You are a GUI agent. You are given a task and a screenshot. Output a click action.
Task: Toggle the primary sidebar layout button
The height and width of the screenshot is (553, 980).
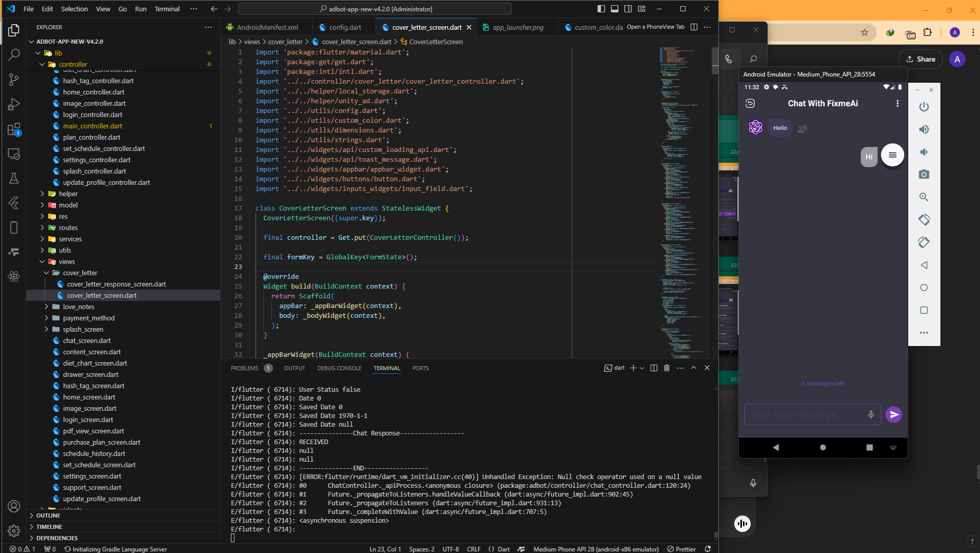tap(601, 9)
